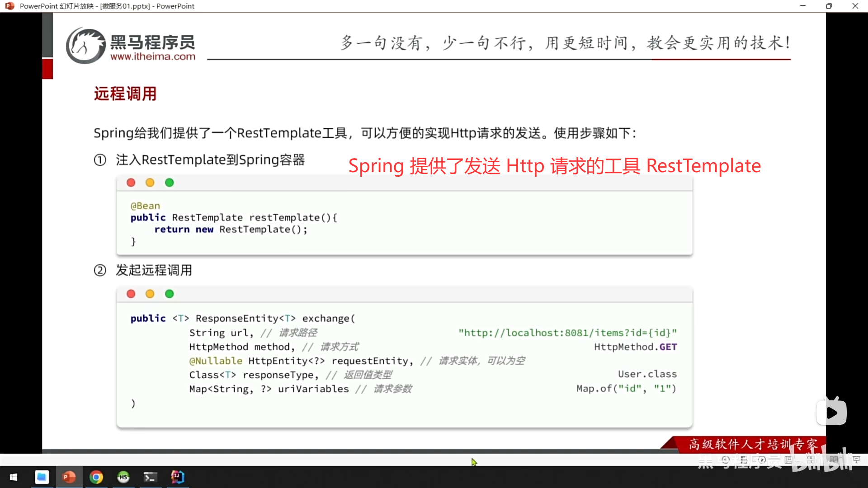Image resolution: width=868 pixels, height=488 pixels.
Task: Restore down the PowerPoint window
Action: point(829,6)
